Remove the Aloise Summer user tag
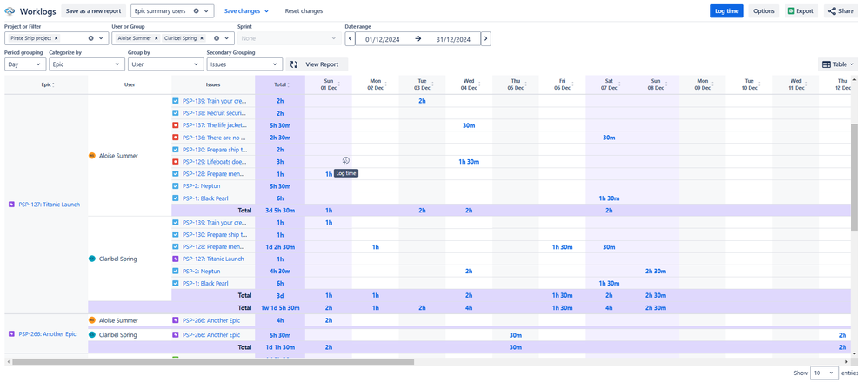868x383 pixels. tap(156, 38)
